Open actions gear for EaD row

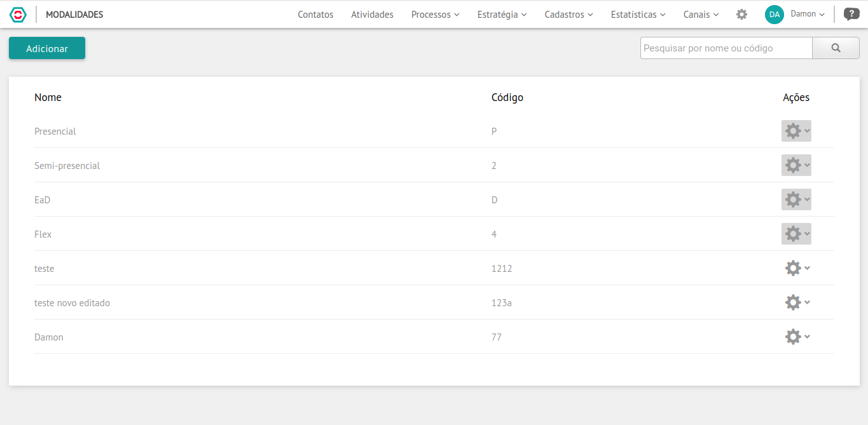click(x=796, y=199)
